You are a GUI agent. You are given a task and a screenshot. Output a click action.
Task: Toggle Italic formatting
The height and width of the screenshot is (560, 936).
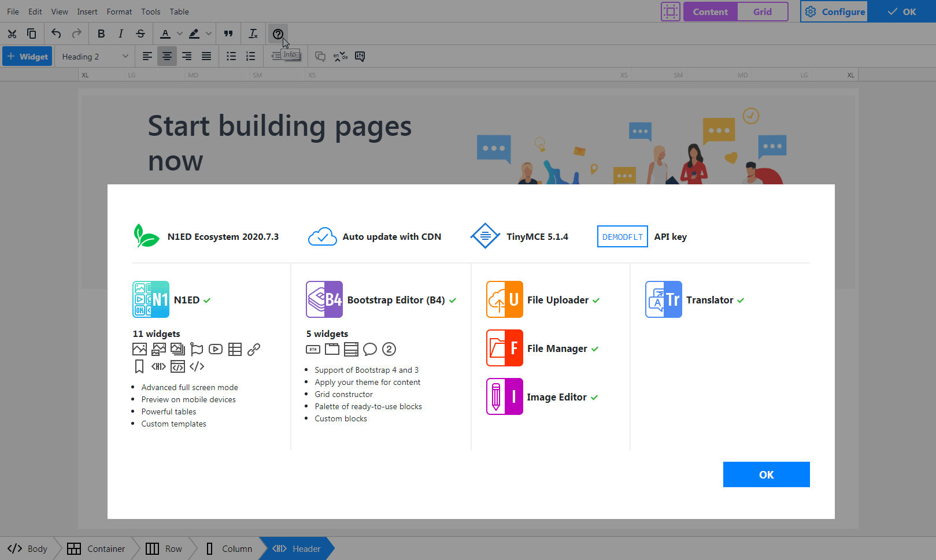tap(121, 34)
